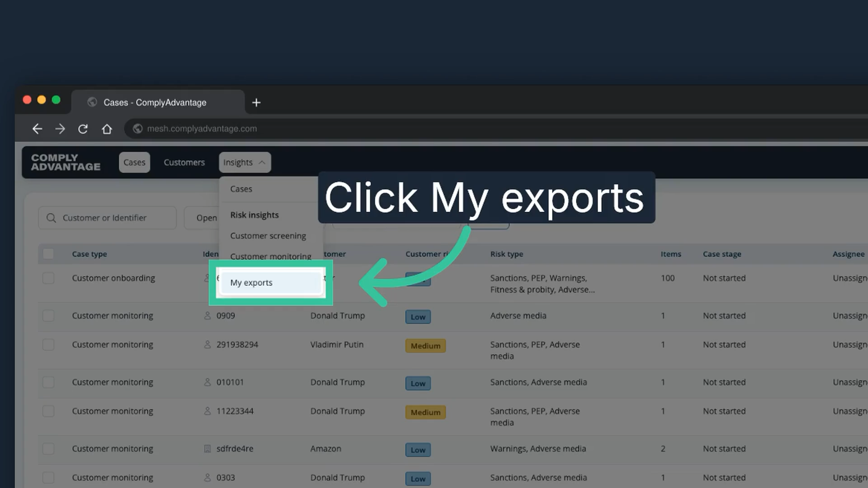
Task: Click person icon beside identifier 291938294
Action: pos(208,344)
